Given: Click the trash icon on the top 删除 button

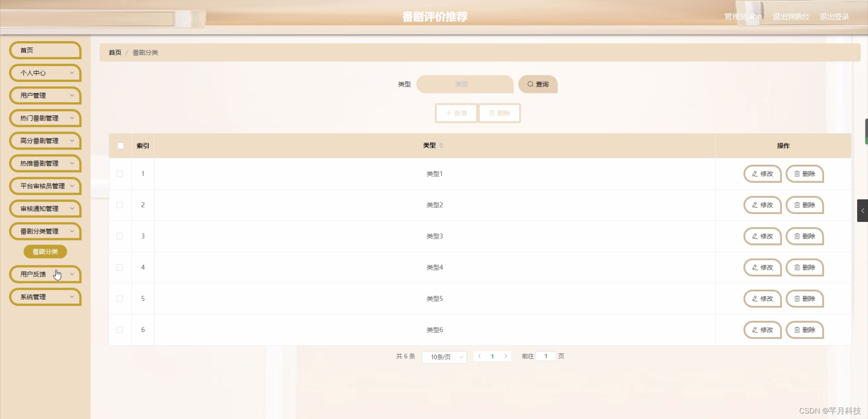Looking at the screenshot, I should pyautogui.click(x=492, y=113).
